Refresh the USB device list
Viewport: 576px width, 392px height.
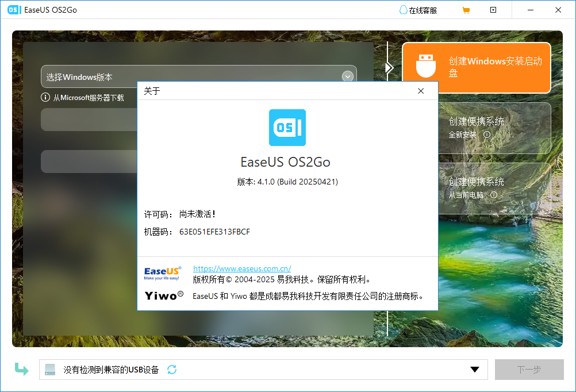(172, 370)
